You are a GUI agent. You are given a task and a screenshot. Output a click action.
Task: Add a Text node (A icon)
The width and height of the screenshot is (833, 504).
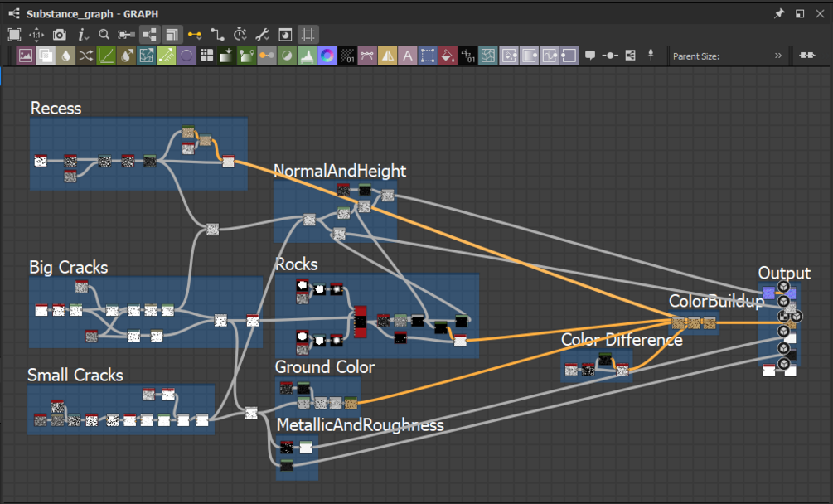click(x=408, y=56)
